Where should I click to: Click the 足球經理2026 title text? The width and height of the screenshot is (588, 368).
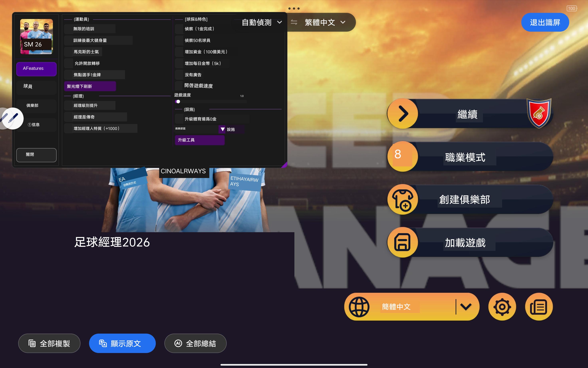pos(112,242)
